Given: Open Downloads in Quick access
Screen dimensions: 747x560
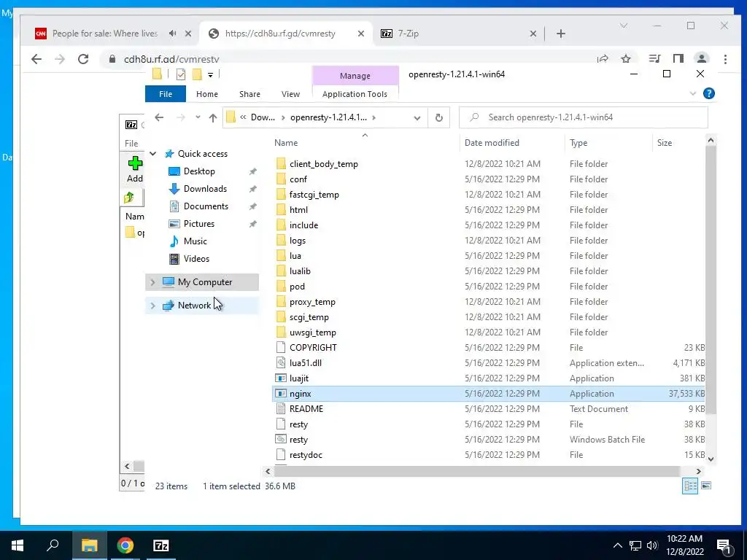Looking at the screenshot, I should click(x=205, y=189).
